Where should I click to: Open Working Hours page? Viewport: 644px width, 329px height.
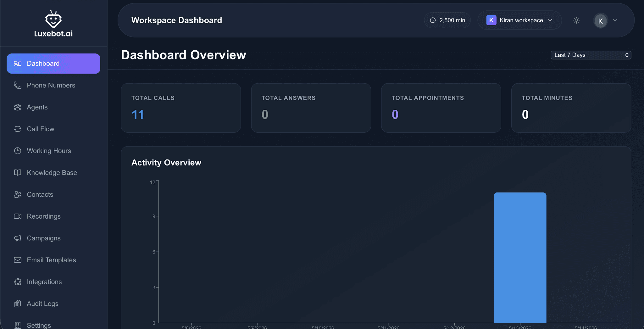pyautogui.click(x=53, y=151)
